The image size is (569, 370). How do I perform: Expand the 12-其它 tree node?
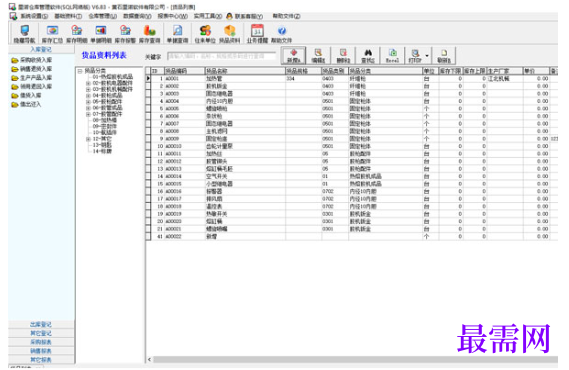(x=88, y=139)
